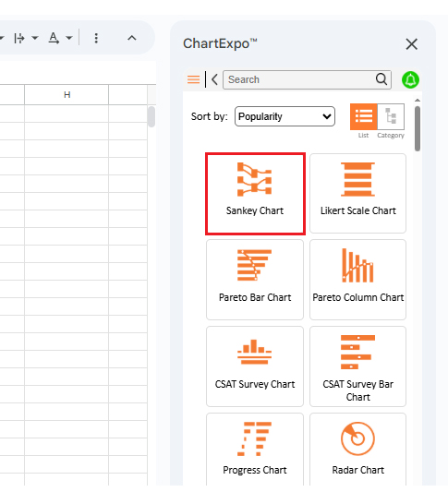
Task: Collapse the toolbar with the up chevron
Action: pos(132,38)
